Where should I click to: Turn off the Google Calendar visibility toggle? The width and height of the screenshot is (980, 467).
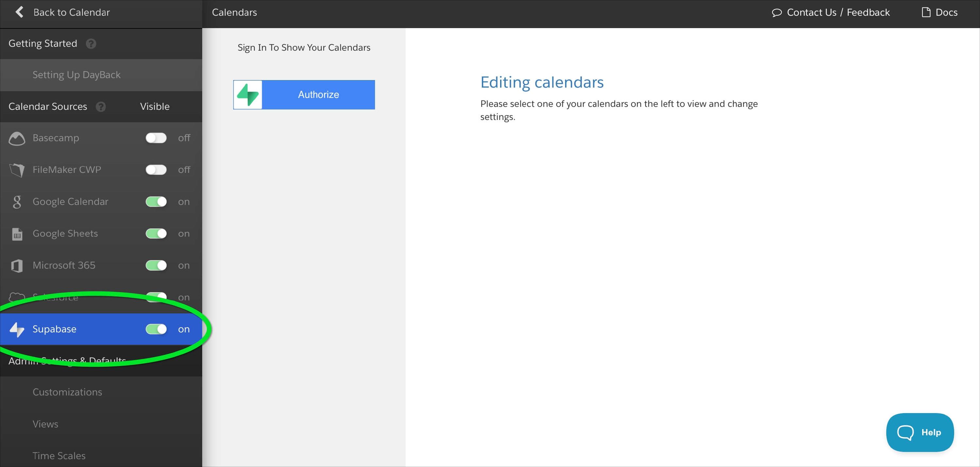pyautogui.click(x=156, y=202)
